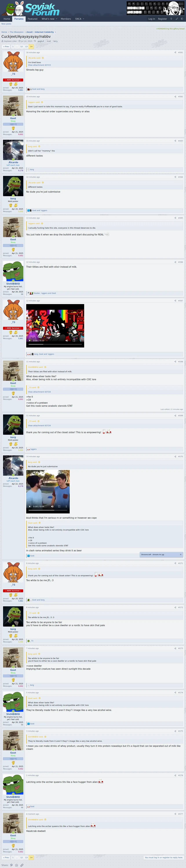186x868 pixels.
Task: Share post #267 using the share icon
Action: point(175,301)
